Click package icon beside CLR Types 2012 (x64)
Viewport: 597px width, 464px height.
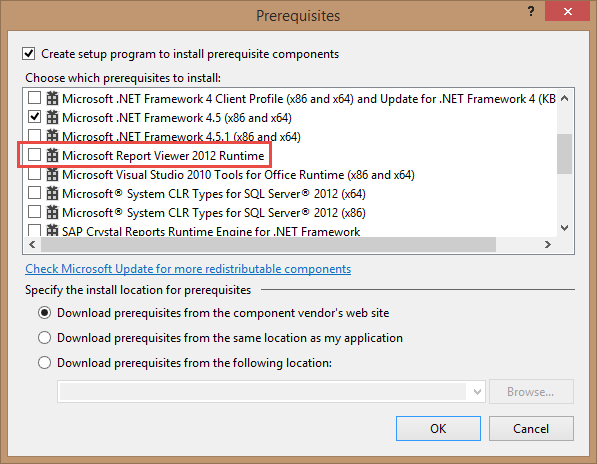(52, 193)
